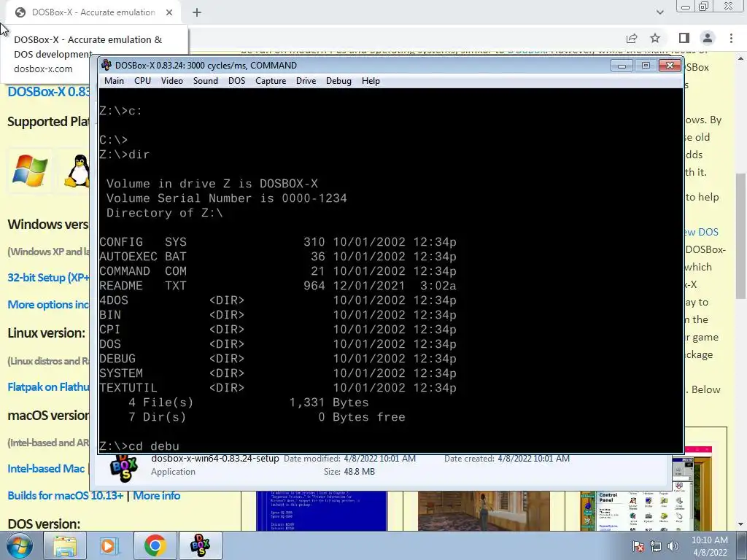
Task: Open Windows Media Player from the taskbar
Action: tap(109, 545)
